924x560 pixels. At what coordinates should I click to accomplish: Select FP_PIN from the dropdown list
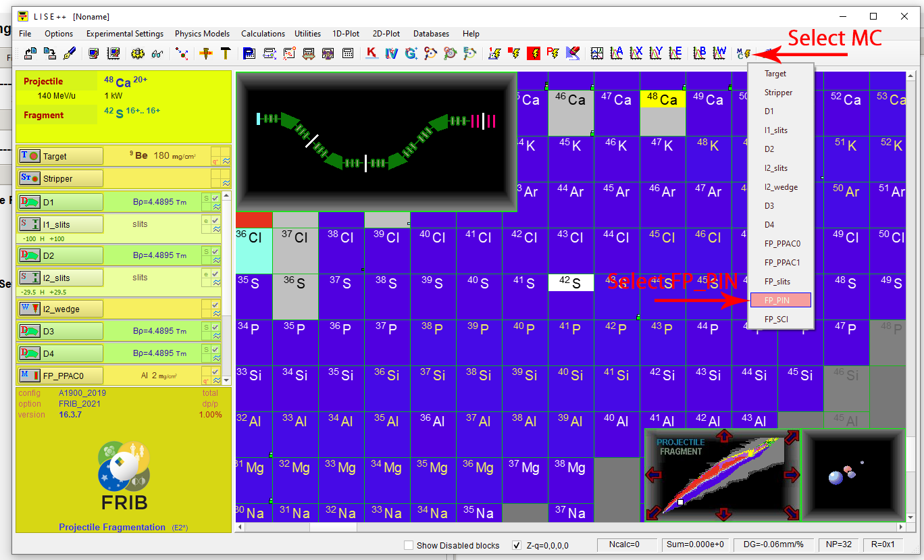[x=780, y=300]
